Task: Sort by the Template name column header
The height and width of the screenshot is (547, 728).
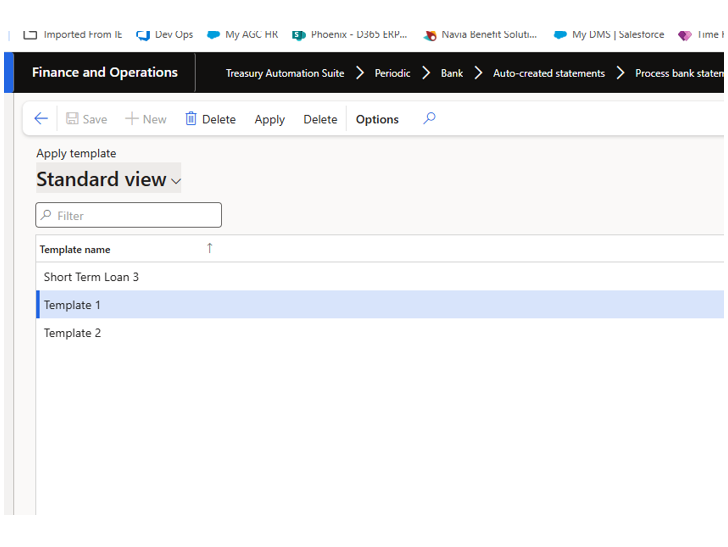Action: pyautogui.click(x=75, y=249)
